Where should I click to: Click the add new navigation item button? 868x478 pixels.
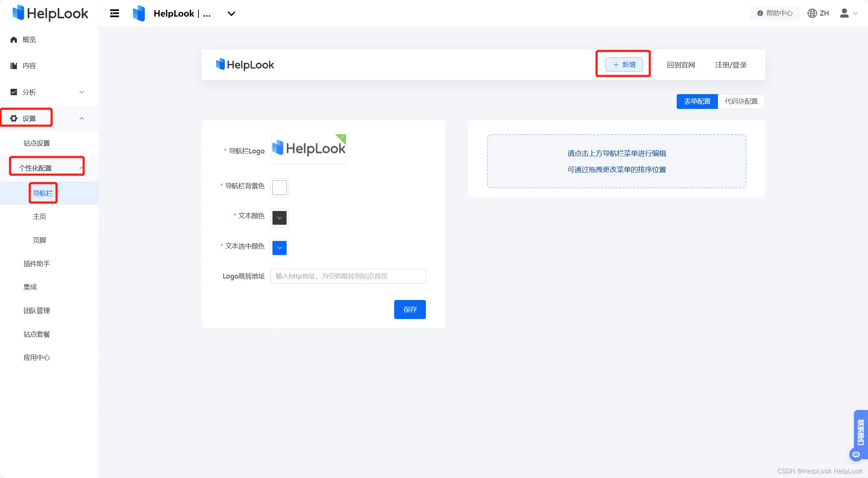(x=624, y=65)
